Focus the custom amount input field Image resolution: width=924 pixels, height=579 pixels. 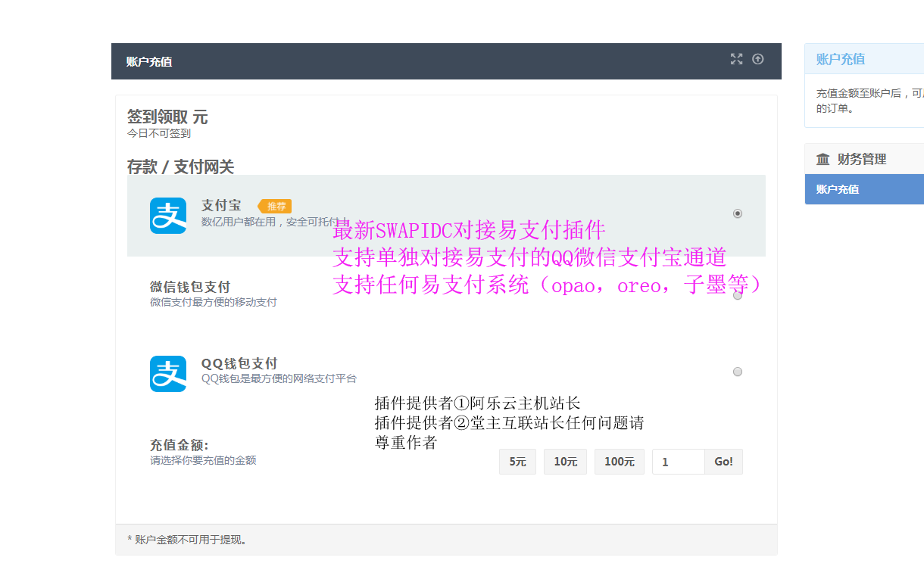click(678, 462)
